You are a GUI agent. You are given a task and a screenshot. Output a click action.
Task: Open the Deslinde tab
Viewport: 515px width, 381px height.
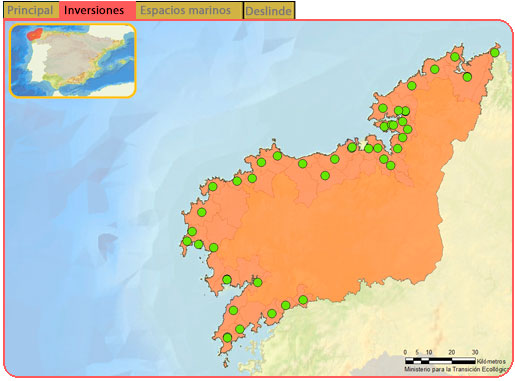click(269, 11)
